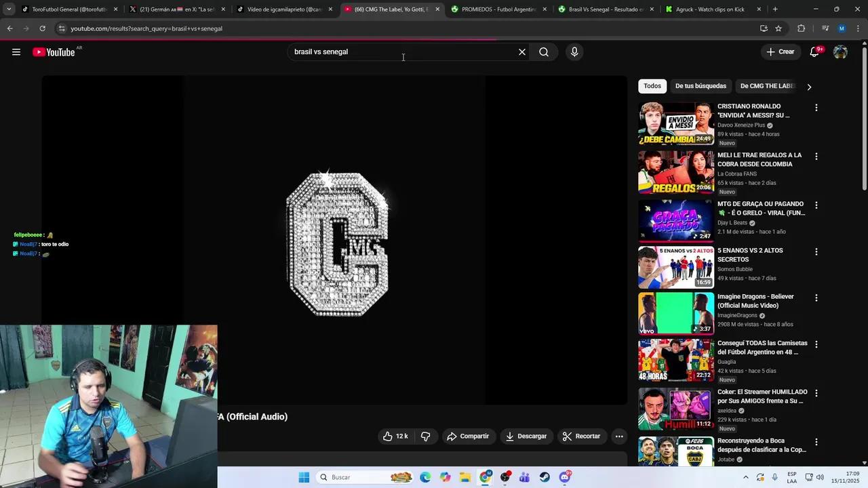The height and width of the screenshot is (488, 868).
Task: Close the Brasil Vs Senegal tab
Action: 652,9
